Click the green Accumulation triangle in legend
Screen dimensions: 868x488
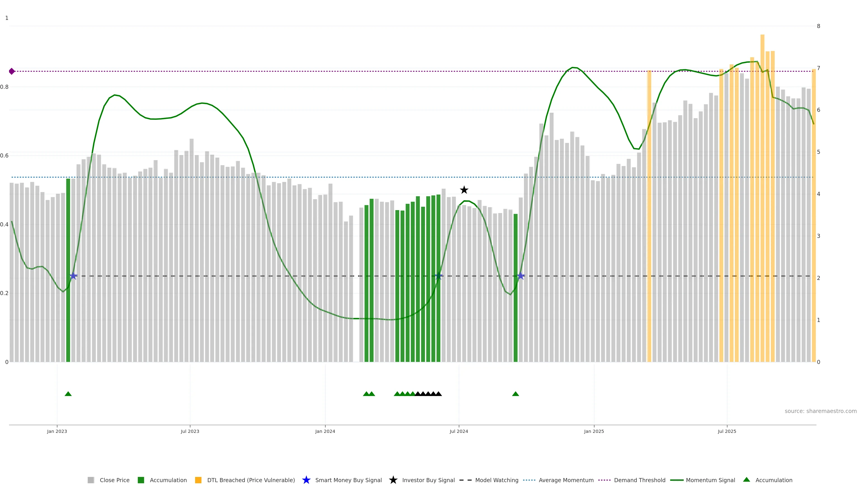746,480
